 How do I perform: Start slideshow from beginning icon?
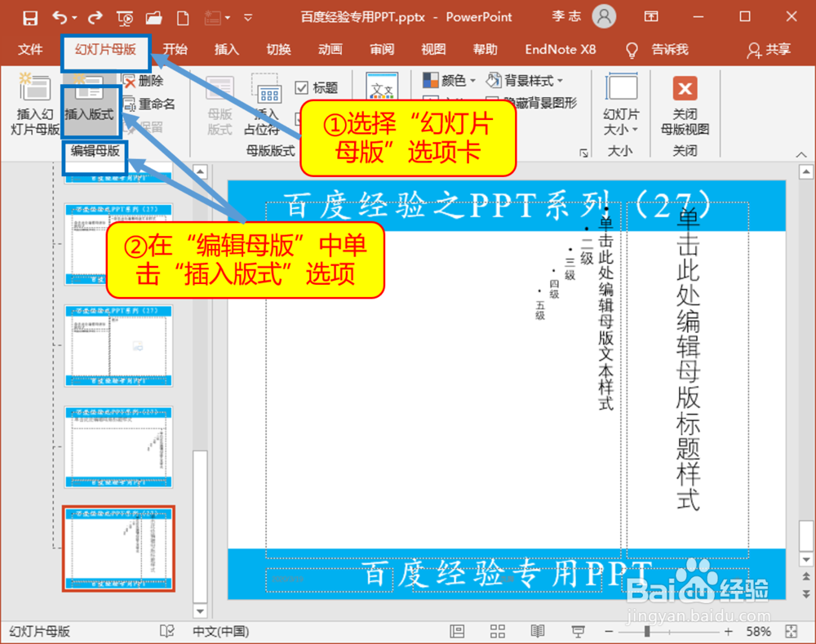[x=125, y=19]
